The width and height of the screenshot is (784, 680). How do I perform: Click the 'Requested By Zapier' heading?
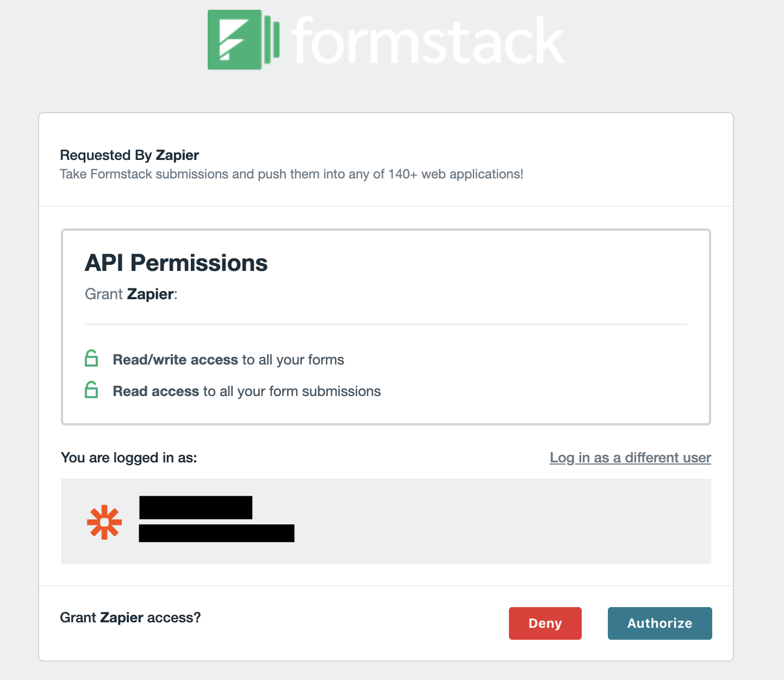click(x=129, y=155)
